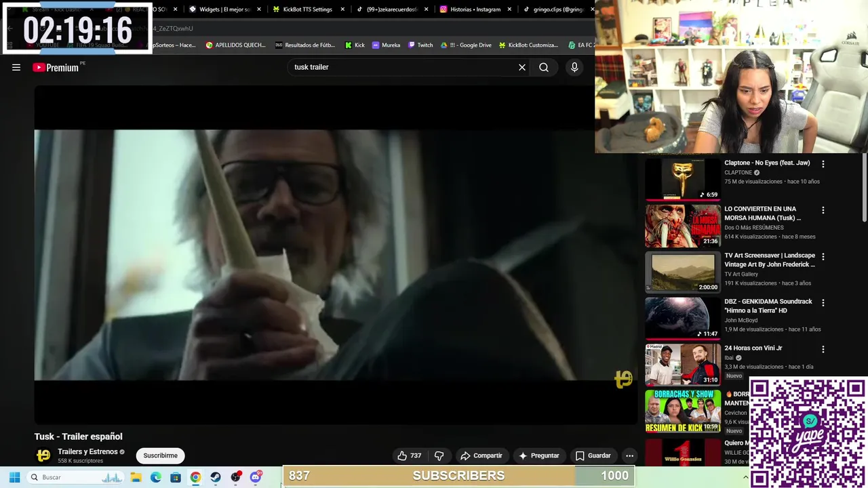Viewport: 868px width, 488px height.
Task: Open Microsoft Store from the taskbar
Action: click(176, 477)
